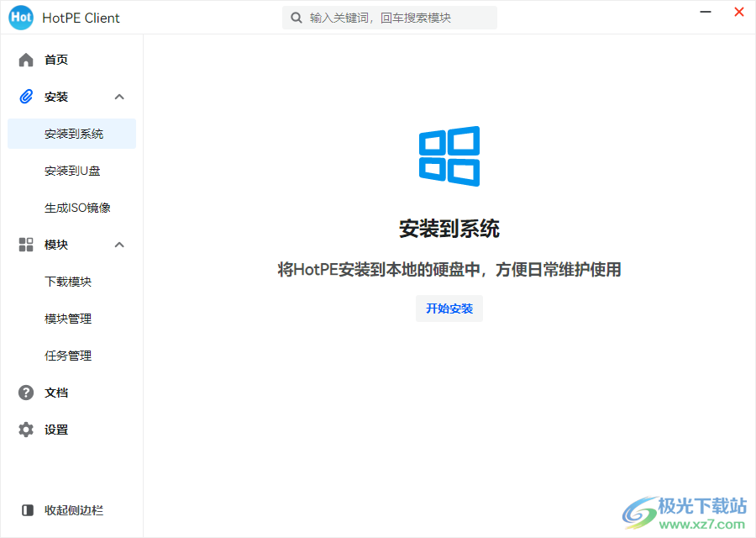
Task: Click the question mark icon for 文档
Action: pos(26,393)
